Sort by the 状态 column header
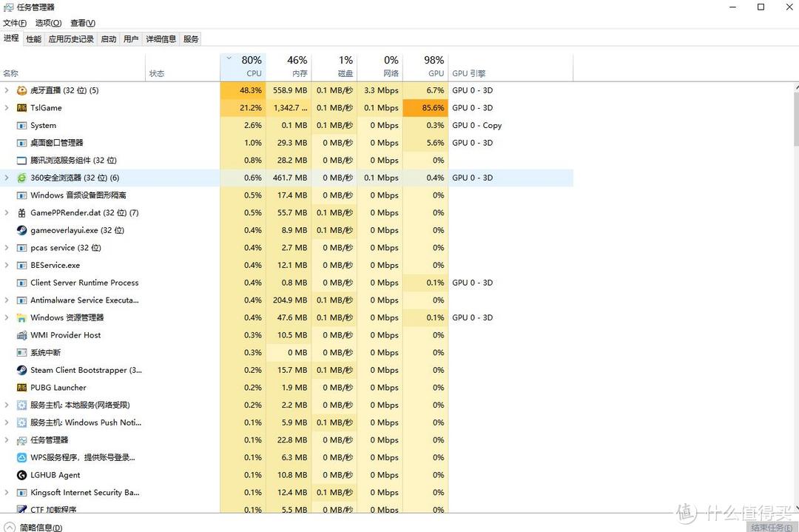Viewport: 799px width, 532px height. [183, 67]
